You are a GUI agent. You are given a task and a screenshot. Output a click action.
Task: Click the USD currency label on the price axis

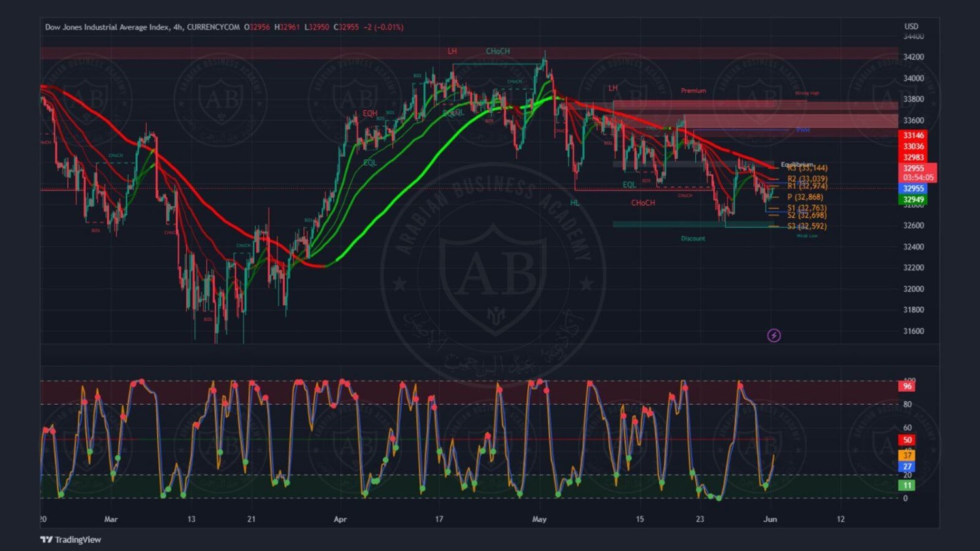pyautogui.click(x=911, y=26)
